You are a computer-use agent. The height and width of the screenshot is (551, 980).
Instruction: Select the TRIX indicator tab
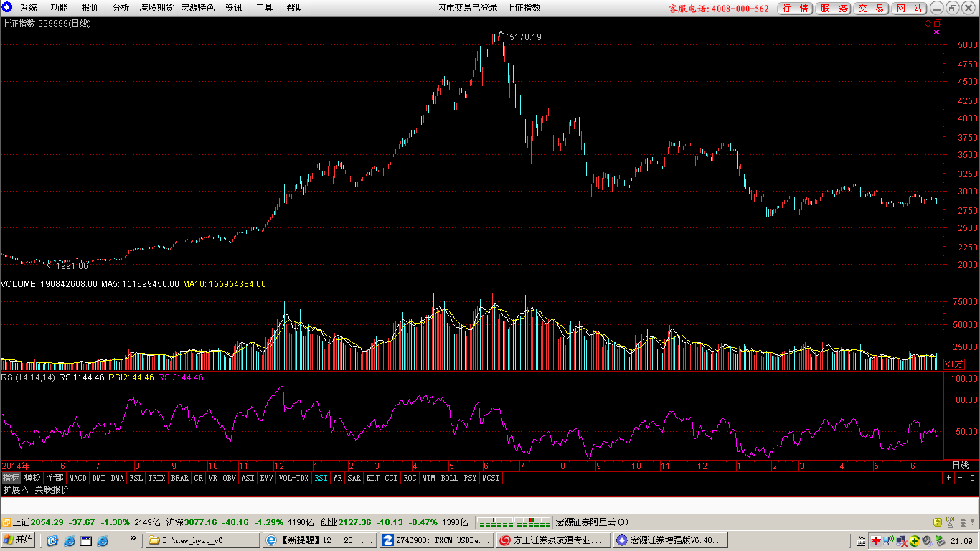tap(156, 478)
